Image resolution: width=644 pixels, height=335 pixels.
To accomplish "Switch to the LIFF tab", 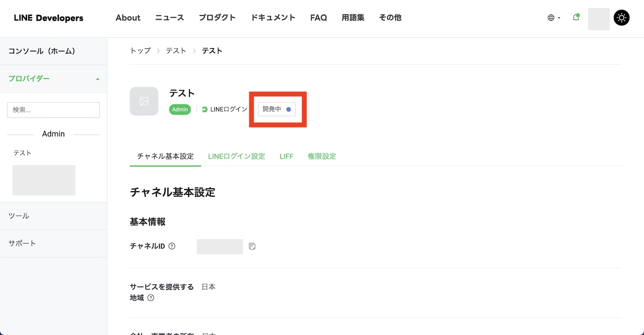I will (286, 156).
